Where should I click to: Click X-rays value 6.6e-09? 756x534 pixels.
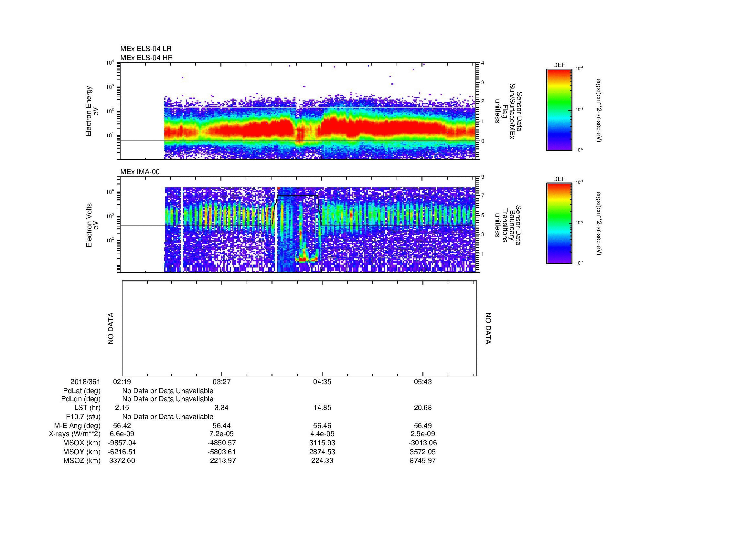pyautogui.click(x=122, y=434)
